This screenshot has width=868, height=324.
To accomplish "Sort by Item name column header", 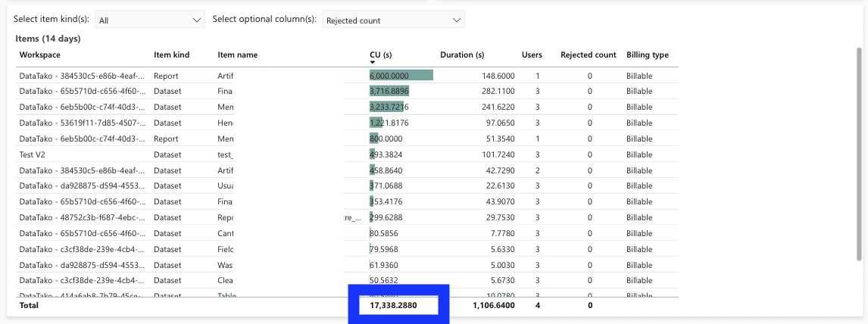I will [x=238, y=55].
